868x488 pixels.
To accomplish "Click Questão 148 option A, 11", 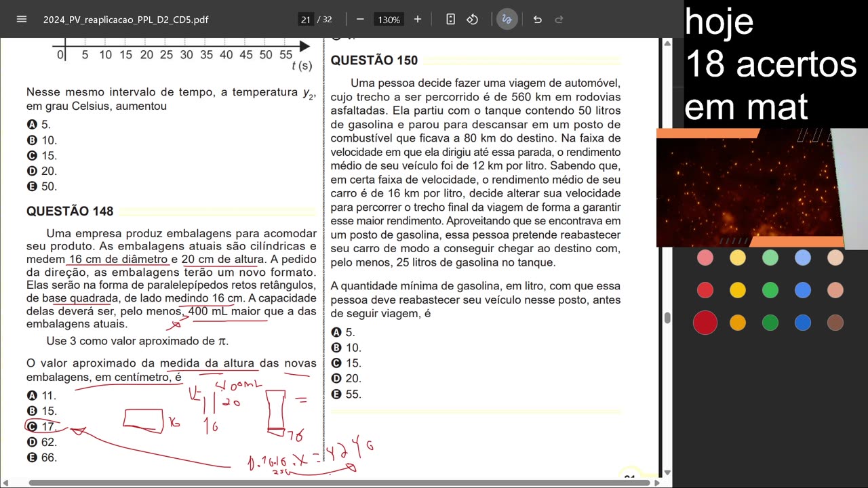I will tap(42, 395).
